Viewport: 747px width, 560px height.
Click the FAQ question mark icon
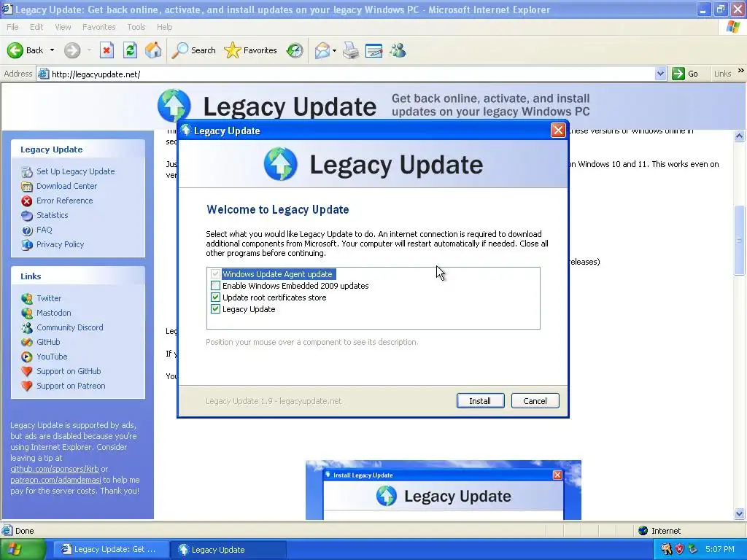tap(27, 230)
